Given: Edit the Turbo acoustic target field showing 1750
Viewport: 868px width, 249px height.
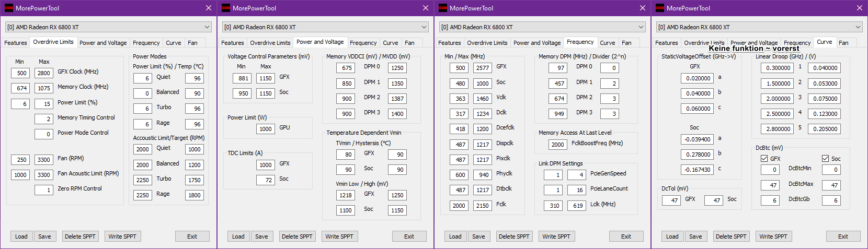Looking at the screenshot, I should click(x=194, y=180).
